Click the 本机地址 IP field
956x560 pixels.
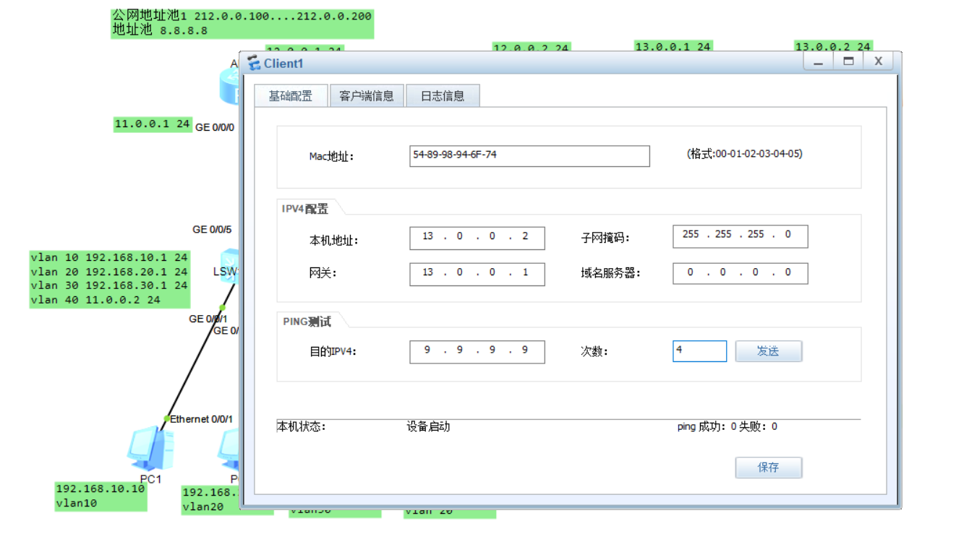tap(477, 238)
